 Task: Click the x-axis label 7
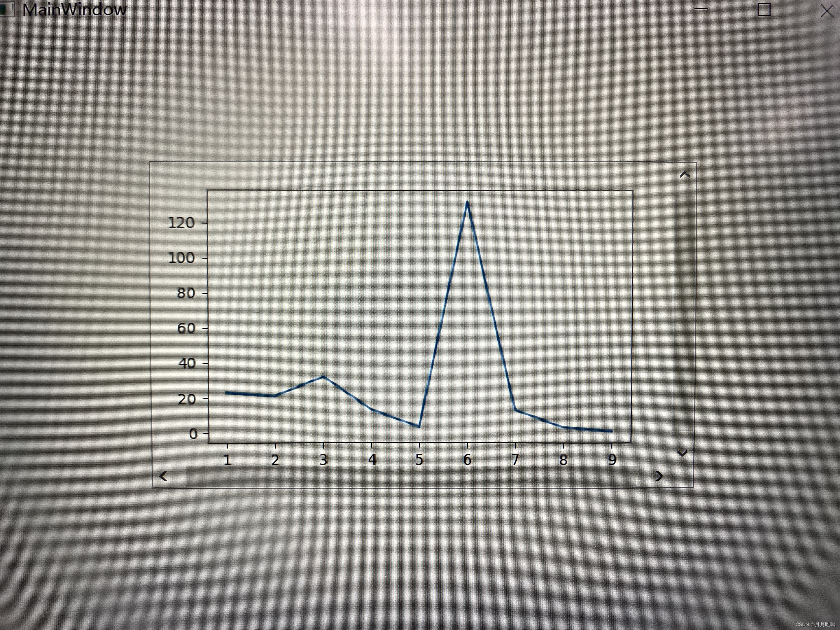pos(515,460)
